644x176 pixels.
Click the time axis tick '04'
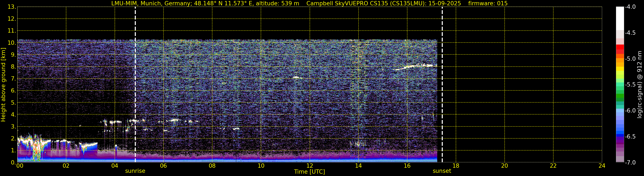pyautogui.click(x=115, y=166)
